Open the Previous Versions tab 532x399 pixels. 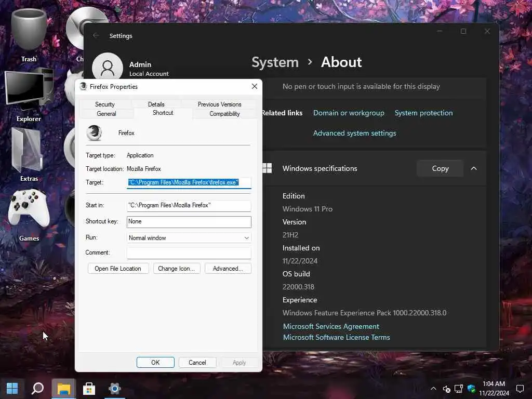220,104
